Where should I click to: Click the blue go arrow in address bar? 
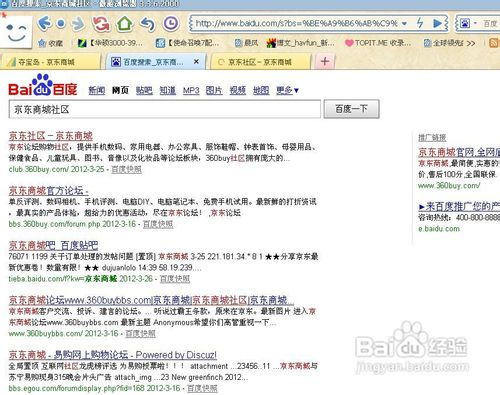(437, 23)
